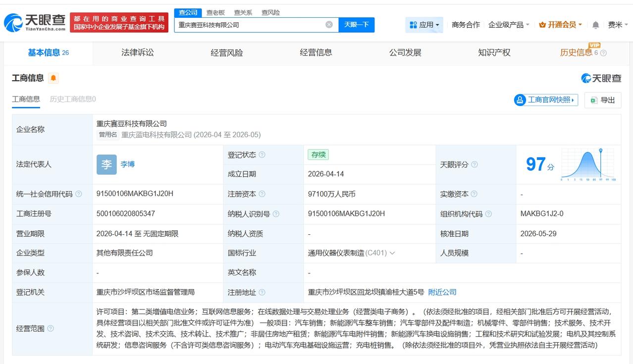Open the 经营信息 tab
Viewport: 633px width, 364px height.
coord(316,52)
